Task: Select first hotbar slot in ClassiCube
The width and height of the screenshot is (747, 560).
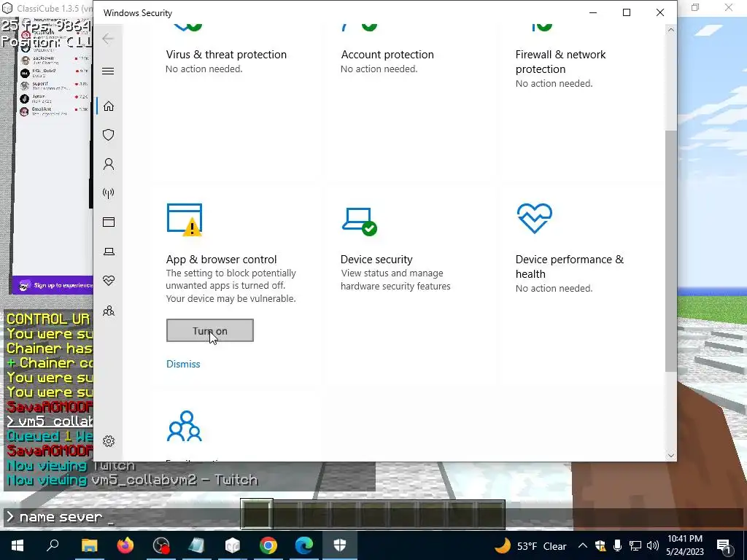Action: tap(257, 514)
